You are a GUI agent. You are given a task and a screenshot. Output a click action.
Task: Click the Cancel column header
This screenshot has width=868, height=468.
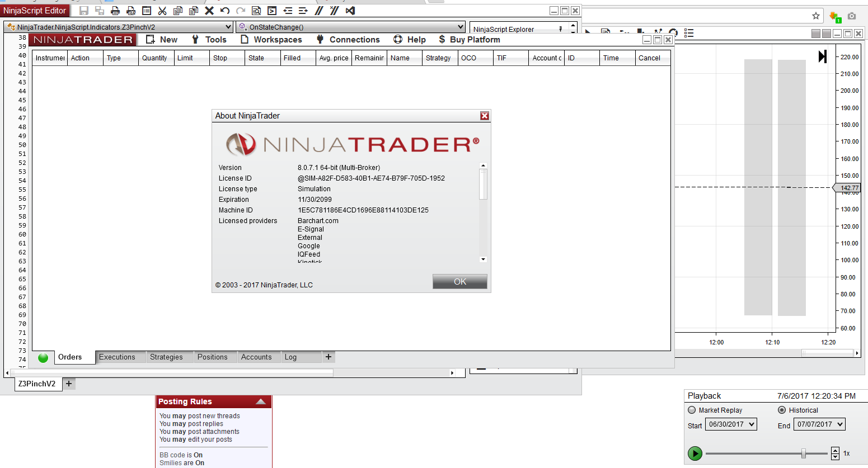[653, 58]
